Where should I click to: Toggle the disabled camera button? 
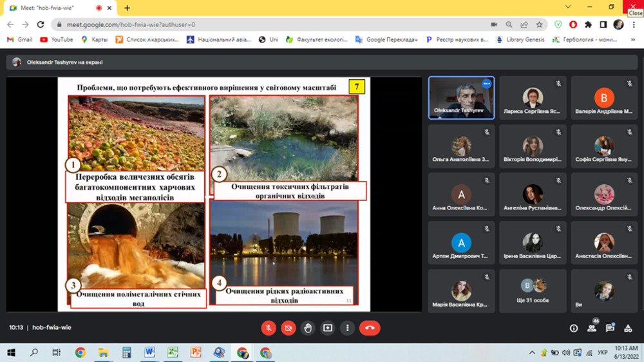point(288,328)
